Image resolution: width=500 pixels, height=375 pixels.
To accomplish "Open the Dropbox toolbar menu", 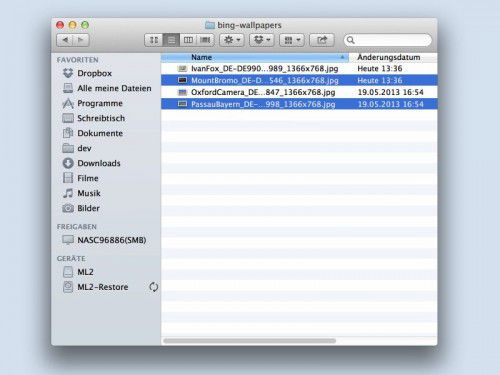I will point(262,40).
